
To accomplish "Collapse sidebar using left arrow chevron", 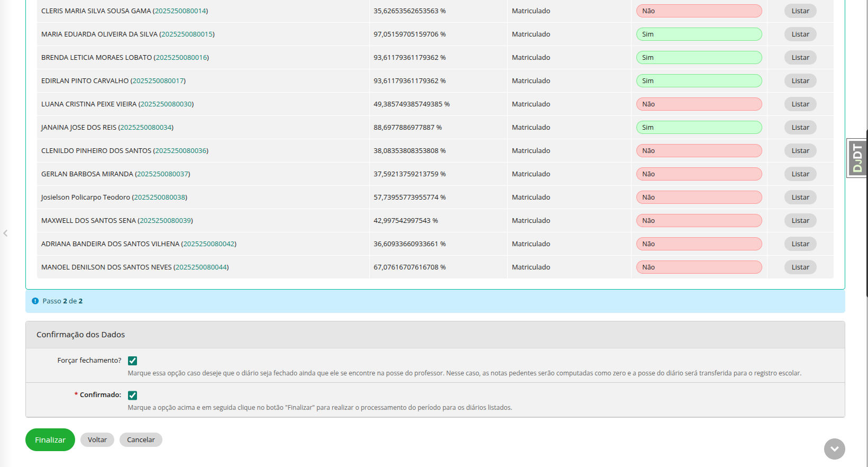I will pyautogui.click(x=5, y=233).
